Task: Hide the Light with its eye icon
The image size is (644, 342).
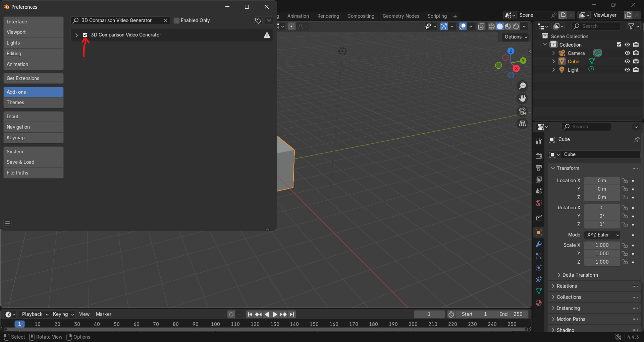Action: pyautogui.click(x=627, y=70)
